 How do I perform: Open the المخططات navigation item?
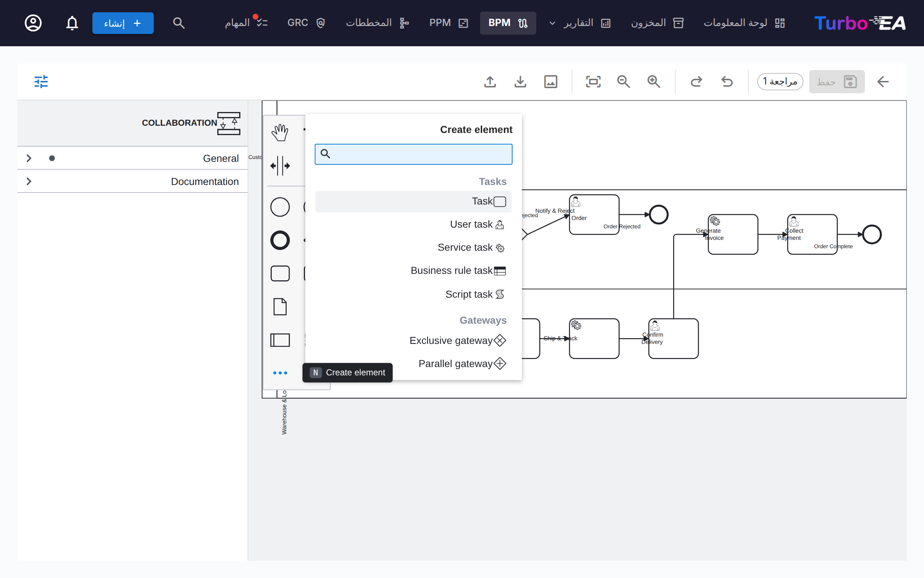[377, 23]
